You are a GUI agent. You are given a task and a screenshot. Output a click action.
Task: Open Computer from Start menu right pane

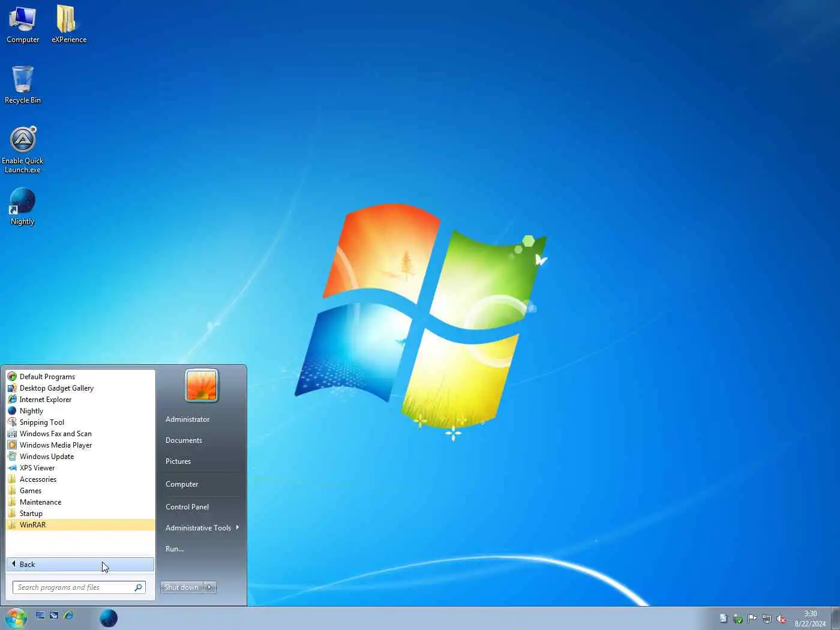(200, 484)
